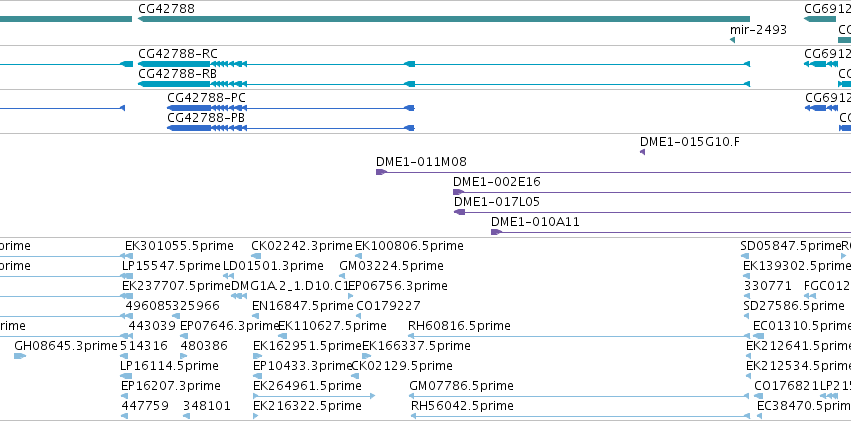This screenshot has height=421, width=851.
Task: Click SD05847.5prime EST label
Action: [791, 246]
